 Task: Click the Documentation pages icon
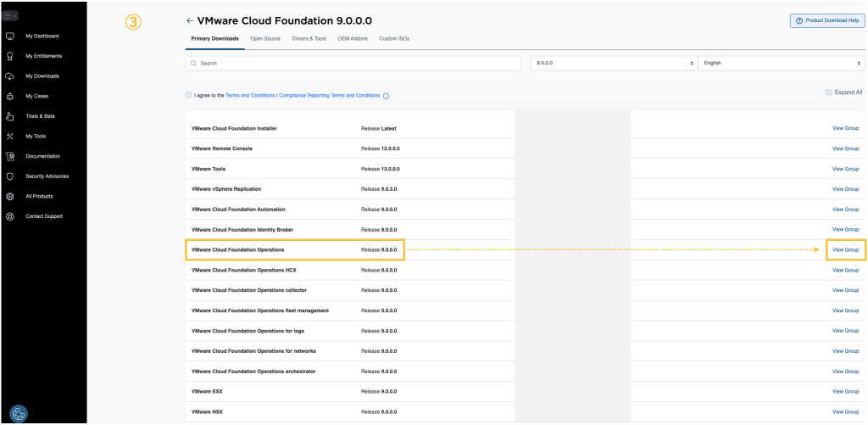pyautogui.click(x=9, y=156)
